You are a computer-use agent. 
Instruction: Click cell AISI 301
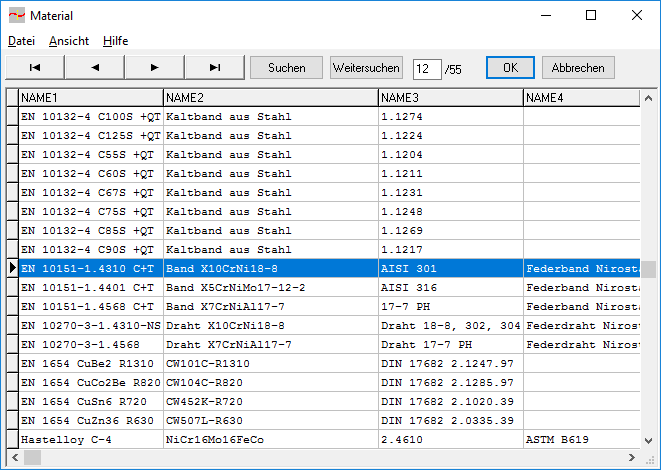tap(451, 268)
